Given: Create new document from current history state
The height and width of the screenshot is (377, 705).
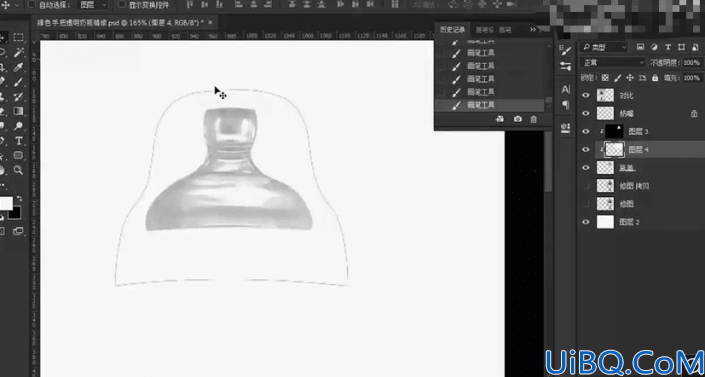Looking at the screenshot, I should click(x=500, y=119).
